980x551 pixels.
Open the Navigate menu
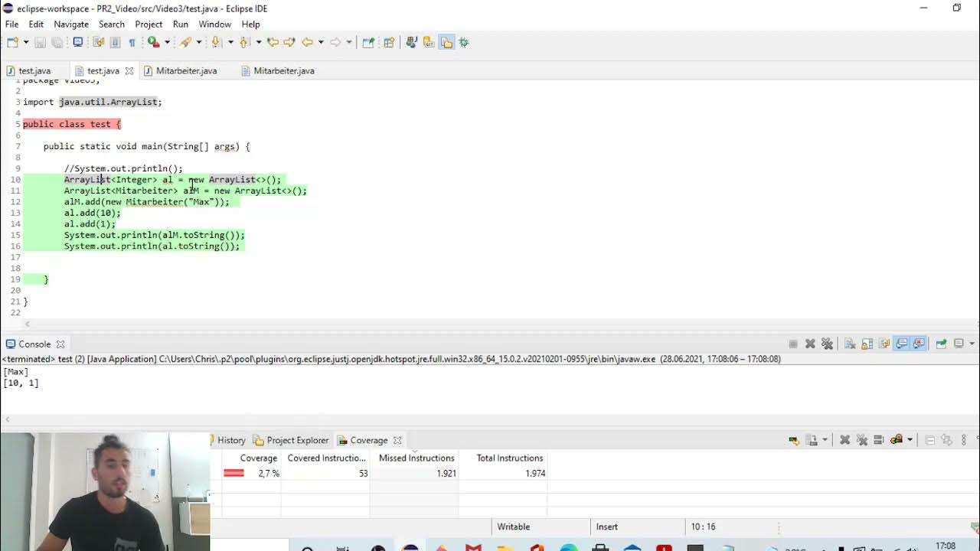click(71, 24)
